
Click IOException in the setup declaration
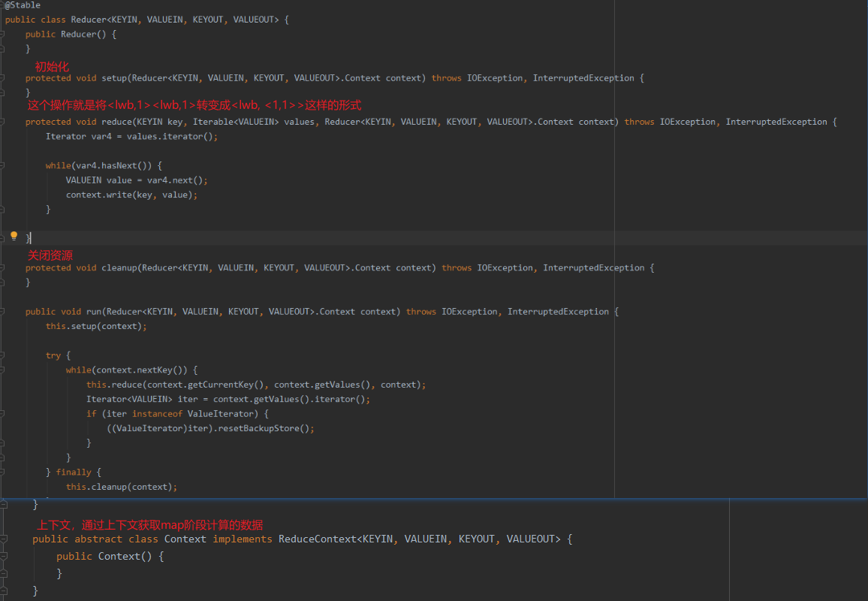(494, 78)
